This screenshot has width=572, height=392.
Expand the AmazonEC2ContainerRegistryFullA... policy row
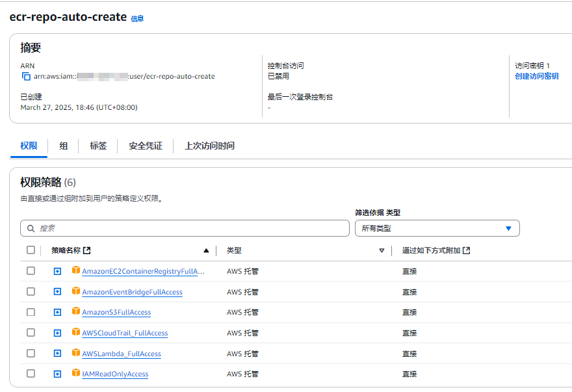(57, 271)
